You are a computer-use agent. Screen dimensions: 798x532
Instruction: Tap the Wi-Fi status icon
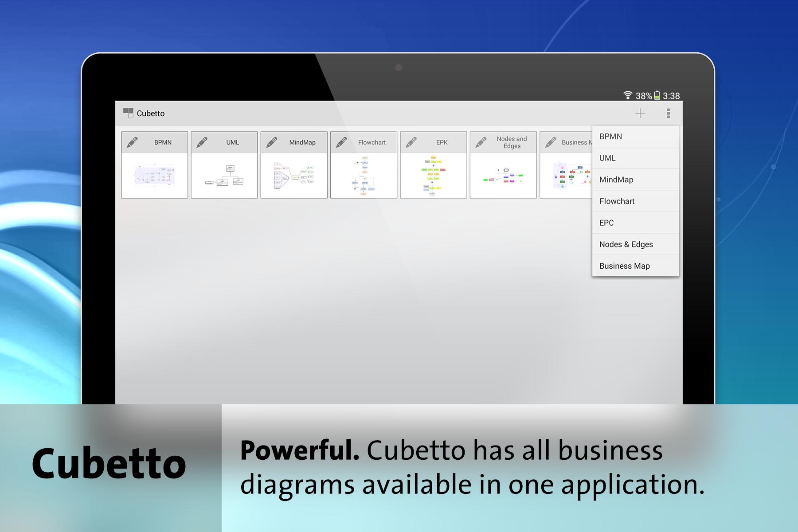(x=628, y=95)
